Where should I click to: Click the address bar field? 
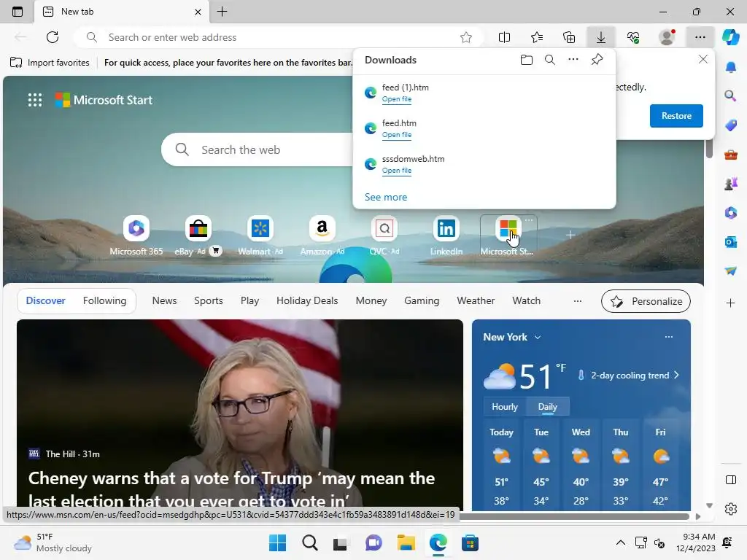278,37
